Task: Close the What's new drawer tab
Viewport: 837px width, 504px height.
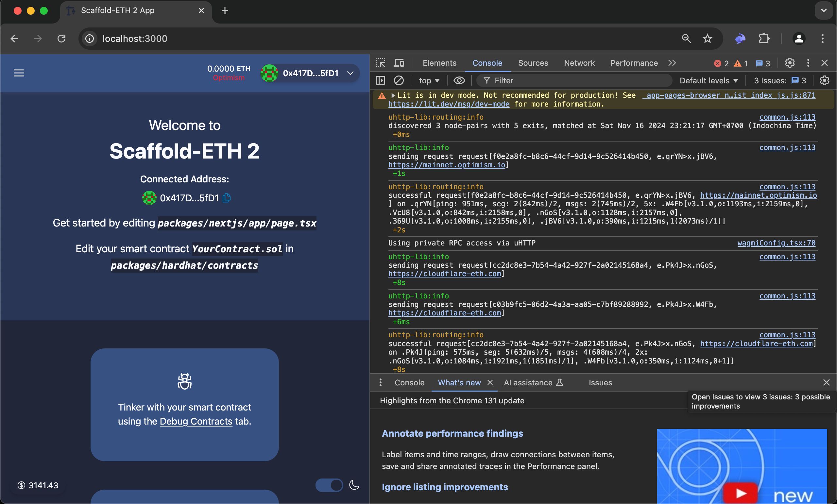Action: pos(490,382)
